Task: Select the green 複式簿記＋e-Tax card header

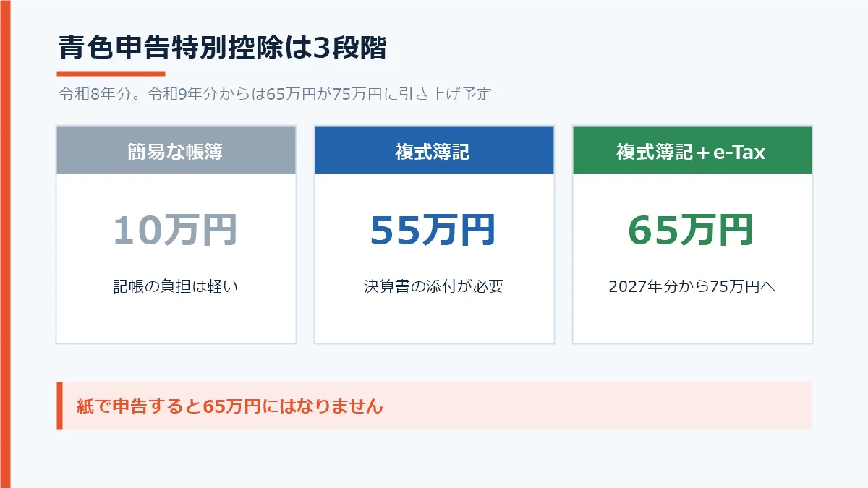Action: click(x=692, y=150)
